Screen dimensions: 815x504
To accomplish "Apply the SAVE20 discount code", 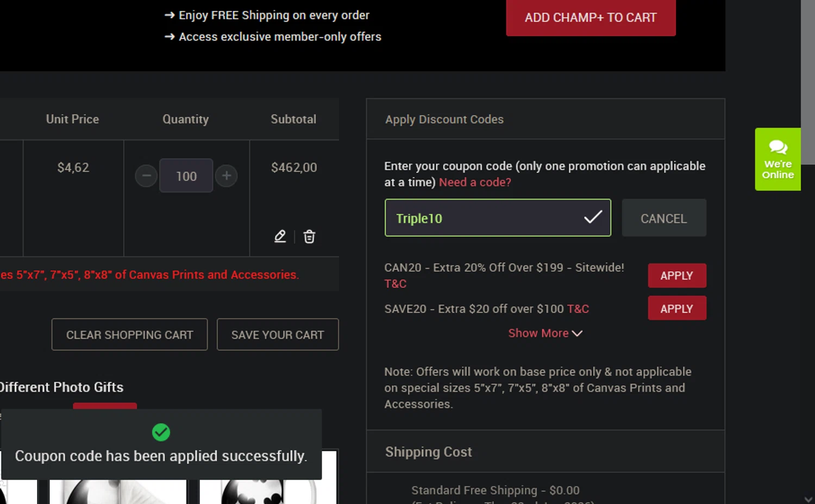I will click(676, 308).
